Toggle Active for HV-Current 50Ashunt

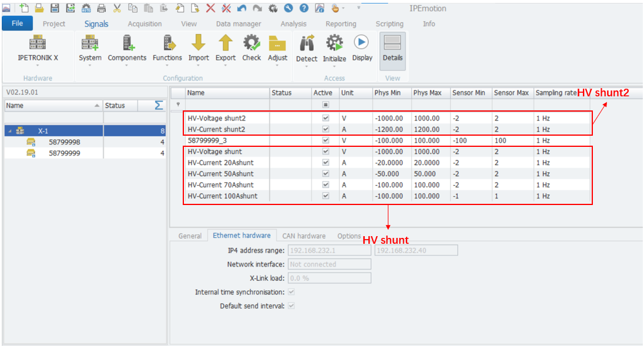tap(326, 174)
